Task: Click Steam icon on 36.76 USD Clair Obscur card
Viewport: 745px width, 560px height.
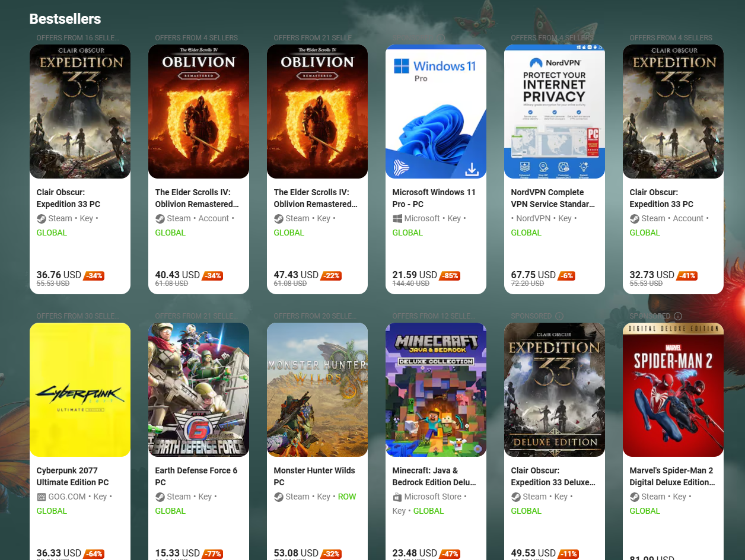Action: (41, 218)
